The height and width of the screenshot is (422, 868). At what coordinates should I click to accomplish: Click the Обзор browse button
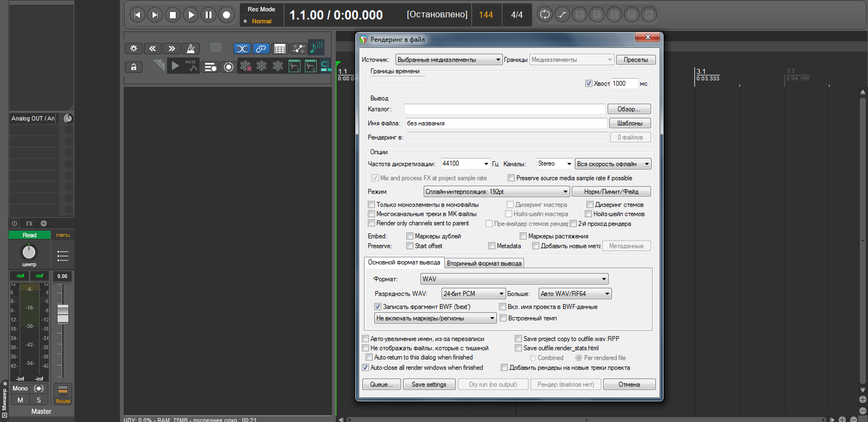[x=629, y=109]
